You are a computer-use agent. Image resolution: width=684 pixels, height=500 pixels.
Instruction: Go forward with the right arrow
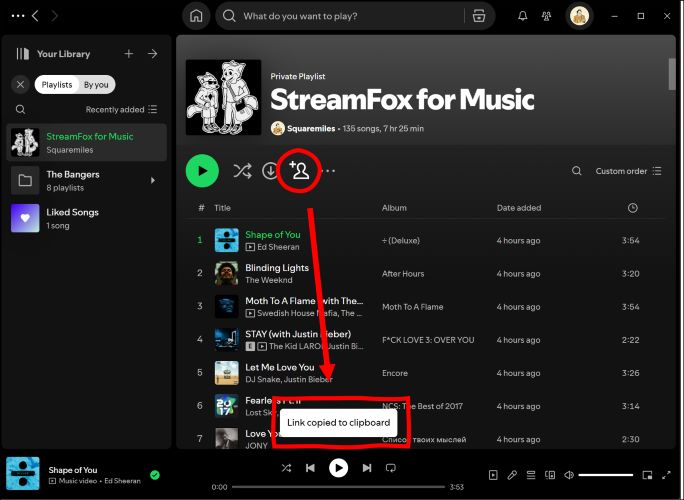[55, 16]
